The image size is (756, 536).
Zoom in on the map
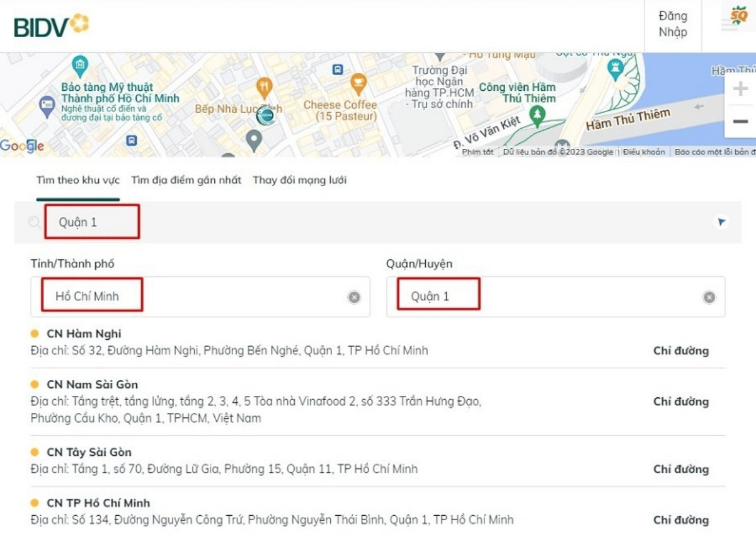pos(740,89)
